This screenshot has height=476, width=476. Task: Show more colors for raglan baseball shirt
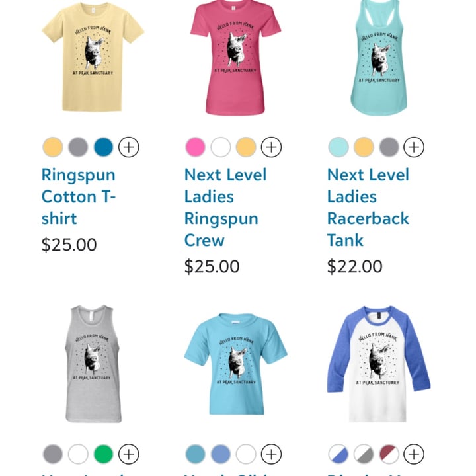click(x=414, y=454)
